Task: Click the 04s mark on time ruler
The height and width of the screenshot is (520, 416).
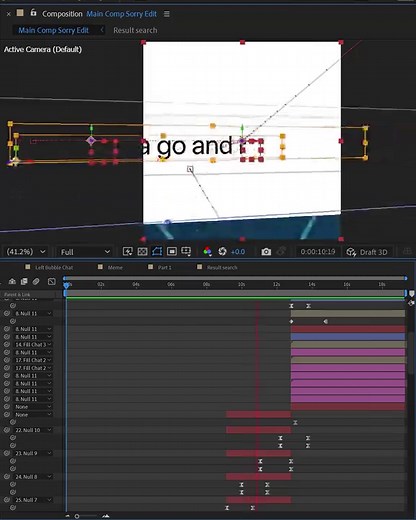Action: tap(136, 284)
